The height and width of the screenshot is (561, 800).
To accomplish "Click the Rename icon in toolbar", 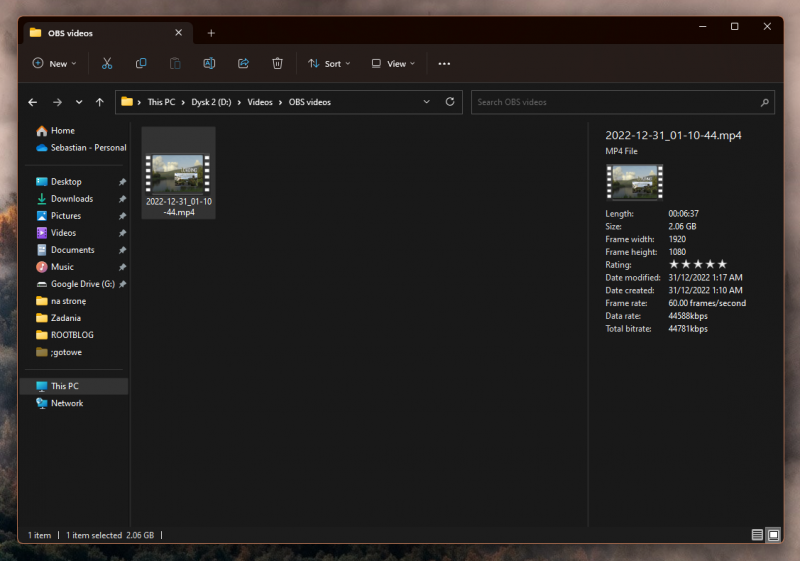I will click(209, 63).
